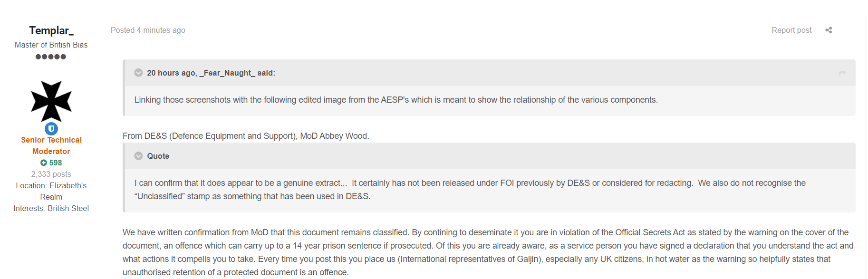Click the five rank dots under Master of British Bias
Viewport: 868px width, 279px height.
(51, 57)
